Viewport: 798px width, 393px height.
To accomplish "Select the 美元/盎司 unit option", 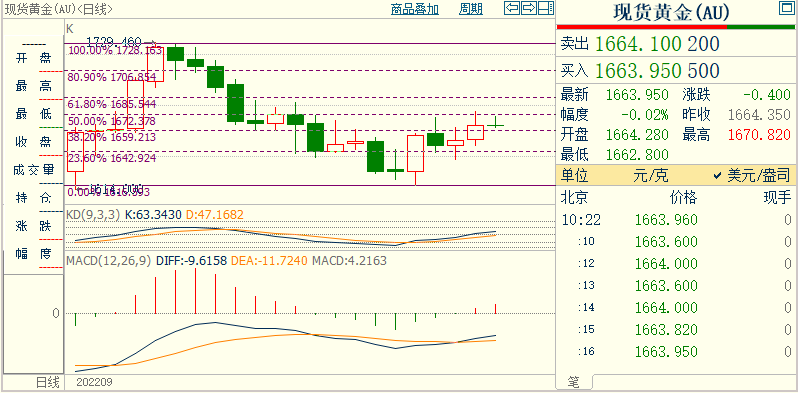I will click(752, 176).
